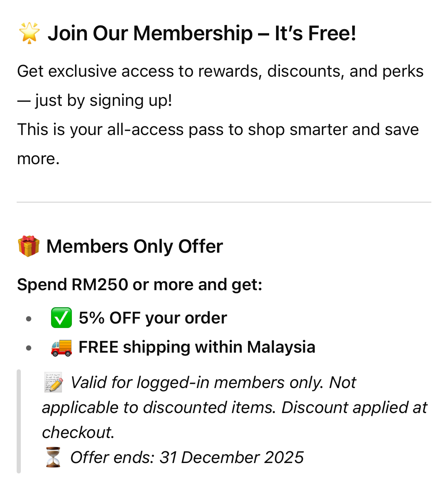
Task: Click the horizontal divider line
Action: pyautogui.click(x=224, y=202)
